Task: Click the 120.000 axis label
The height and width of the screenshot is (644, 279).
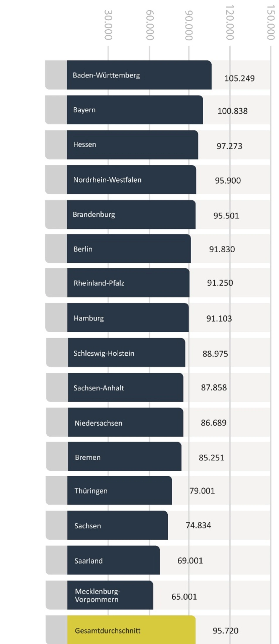Action: (x=230, y=22)
